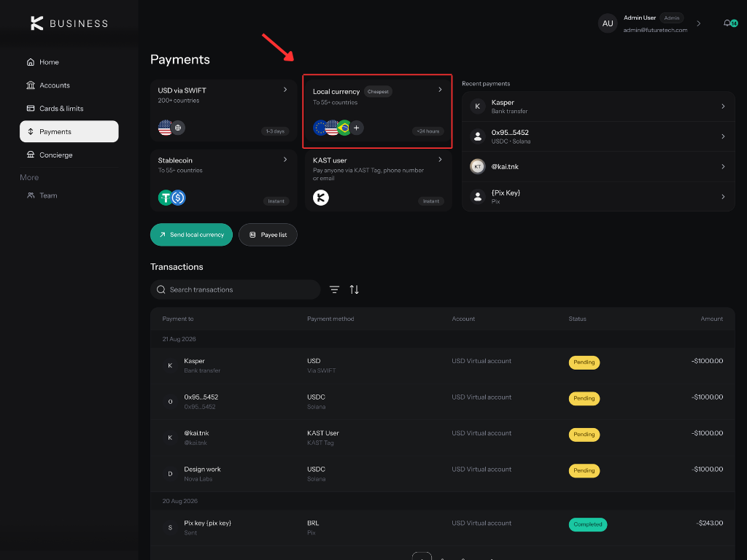
Task: Open the transactions filter icon
Action: [x=334, y=289]
